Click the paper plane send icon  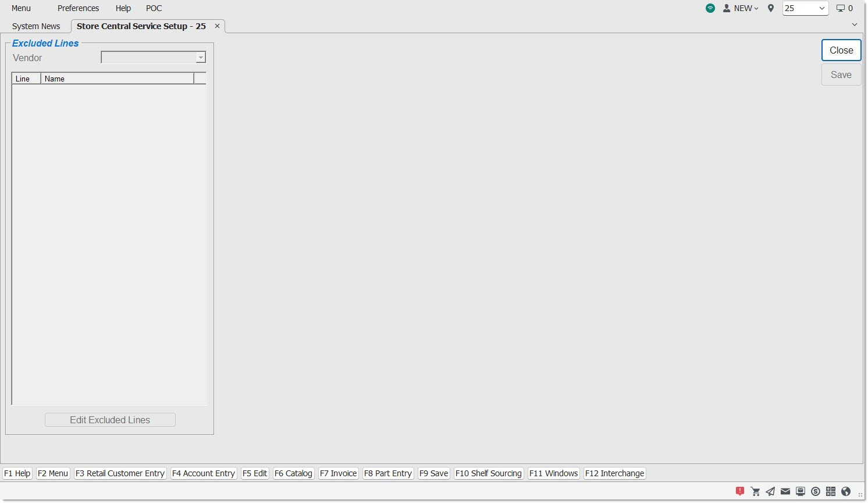coord(770,491)
